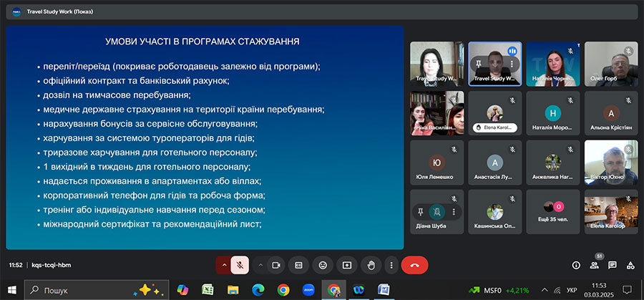Open meeting details info icon
This screenshot has width=644, height=300.
point(576,265)
